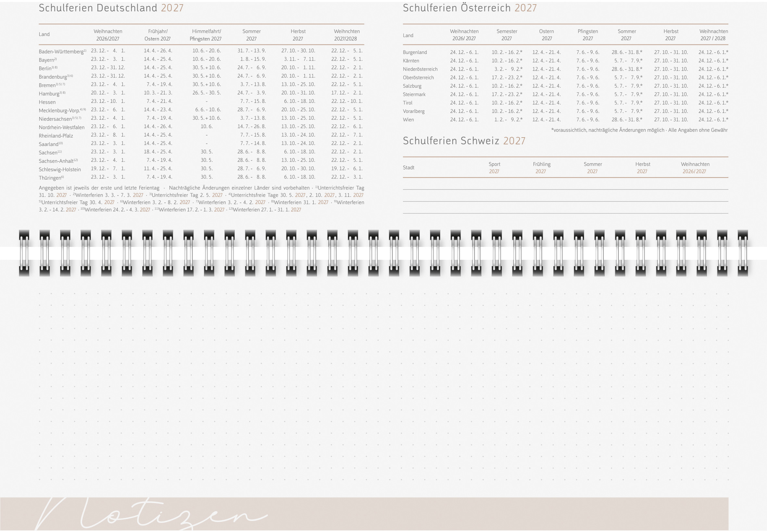Screen dimensions: 767x532
Task: Click the Nordrhein-Westfalen row label
Action: [x=61, y=127]
